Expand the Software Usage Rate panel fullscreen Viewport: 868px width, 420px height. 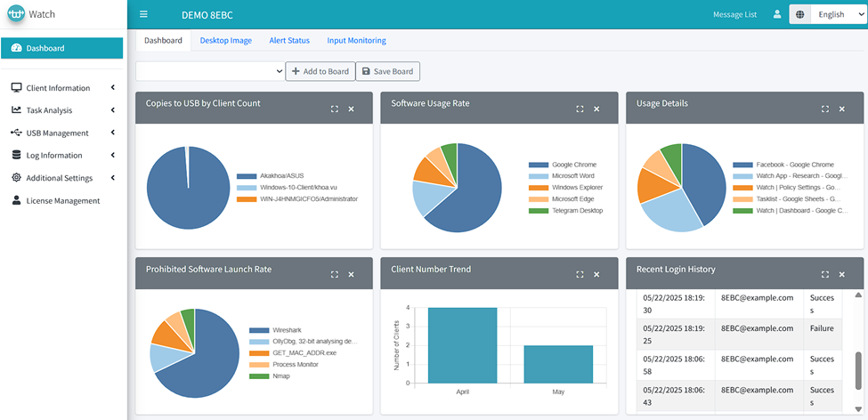click(580, 109)
